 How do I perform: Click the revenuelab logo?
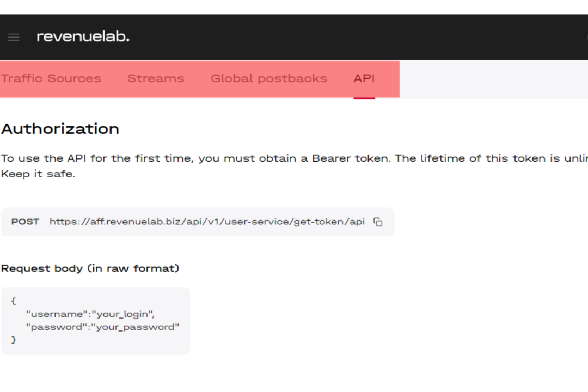point(83,37)
